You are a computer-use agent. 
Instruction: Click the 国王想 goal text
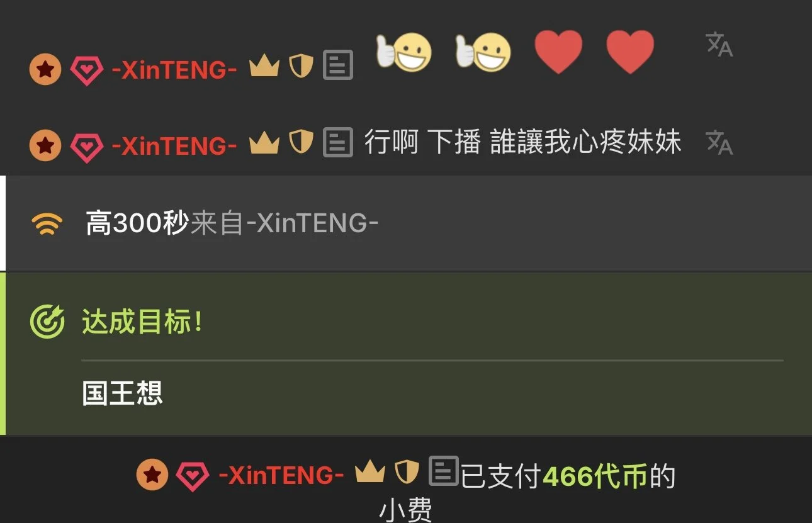[x=123, y=393]
